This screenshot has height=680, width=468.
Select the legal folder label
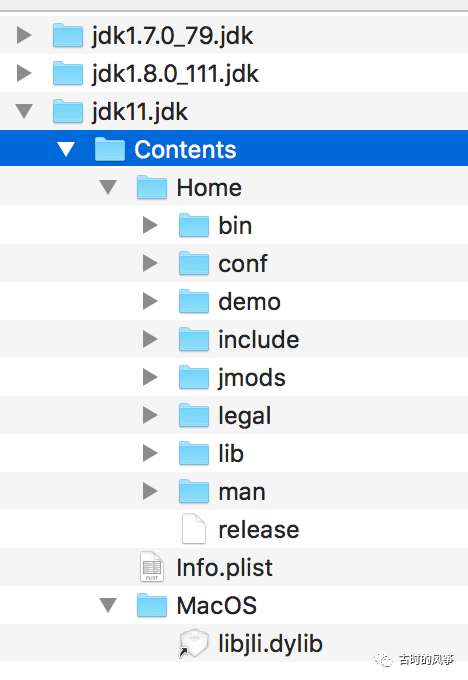click(x=245, y=416)
